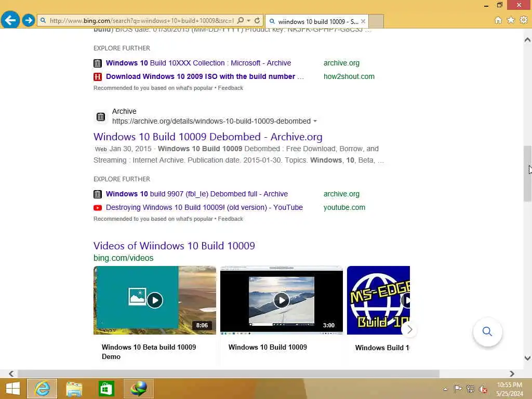Screen dimensions: 532x399
Task: Click the vertical scrollbar up arrow
Action: [x=527, y=39]
